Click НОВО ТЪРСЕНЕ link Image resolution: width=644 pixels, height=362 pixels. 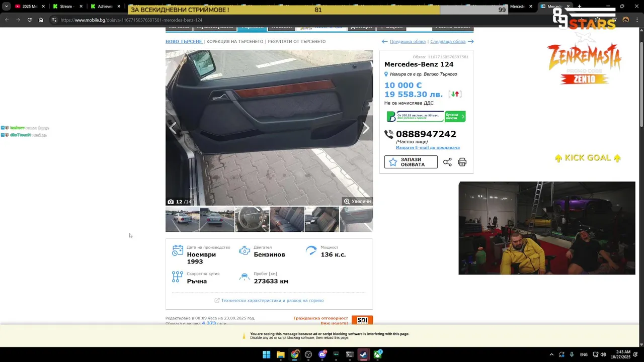pos(184,41)
